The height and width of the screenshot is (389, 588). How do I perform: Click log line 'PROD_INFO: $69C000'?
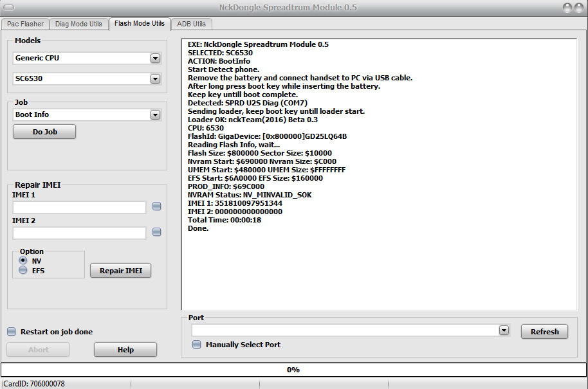coord(226,186)
